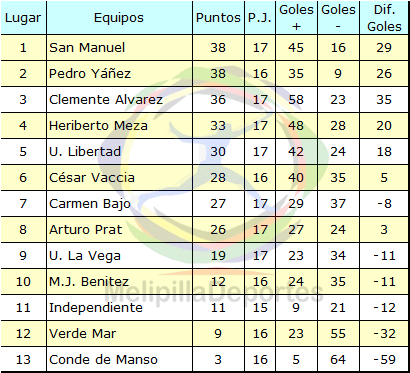Click the M.J. Benitez team cell
Screen dimensions: 410x373
tap(119, 282)
